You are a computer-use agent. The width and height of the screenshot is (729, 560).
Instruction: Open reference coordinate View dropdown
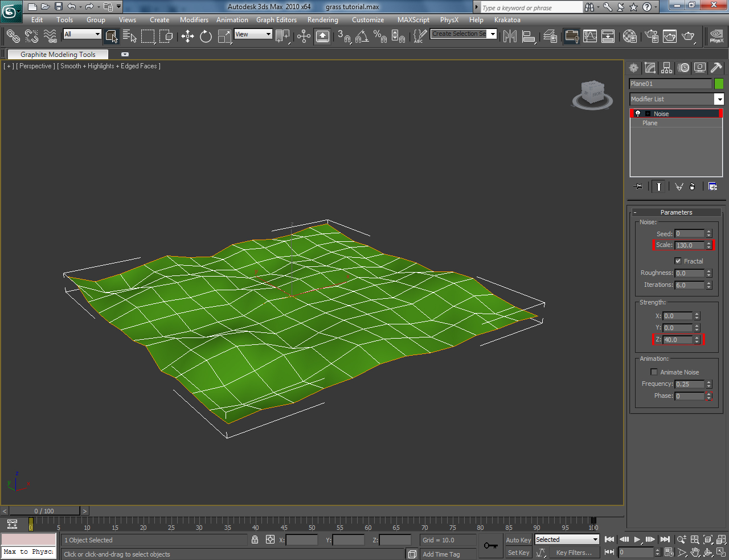[253, 34]
